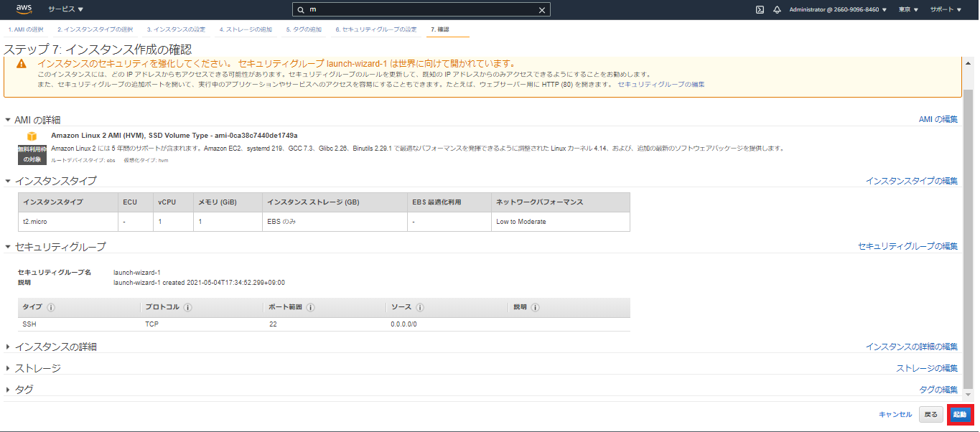
Task: Open the ストレージの編集 link
Action: 927,368
